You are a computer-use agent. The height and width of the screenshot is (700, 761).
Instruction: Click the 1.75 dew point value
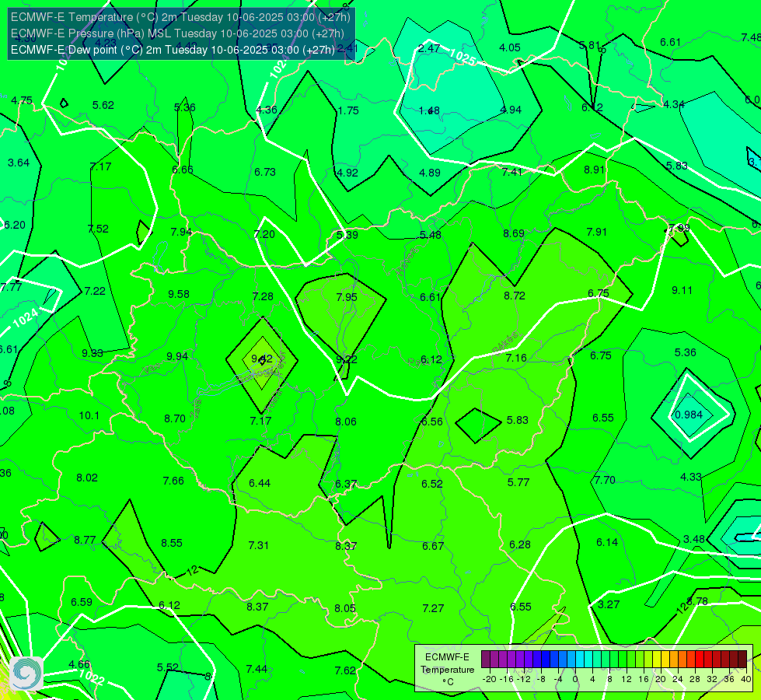click(348, 110)
